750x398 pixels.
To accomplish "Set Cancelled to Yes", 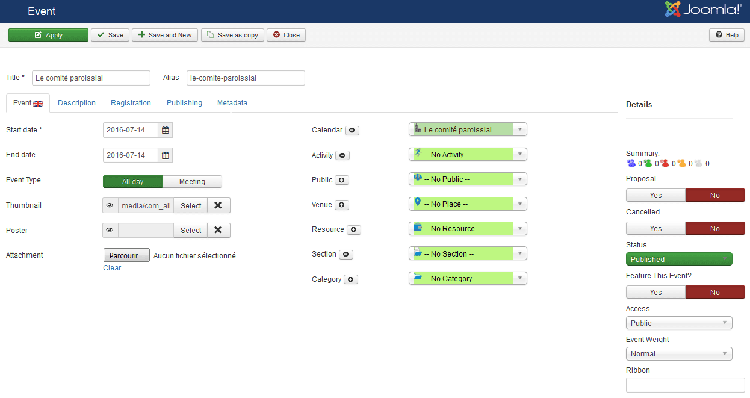I will [656, 228].
